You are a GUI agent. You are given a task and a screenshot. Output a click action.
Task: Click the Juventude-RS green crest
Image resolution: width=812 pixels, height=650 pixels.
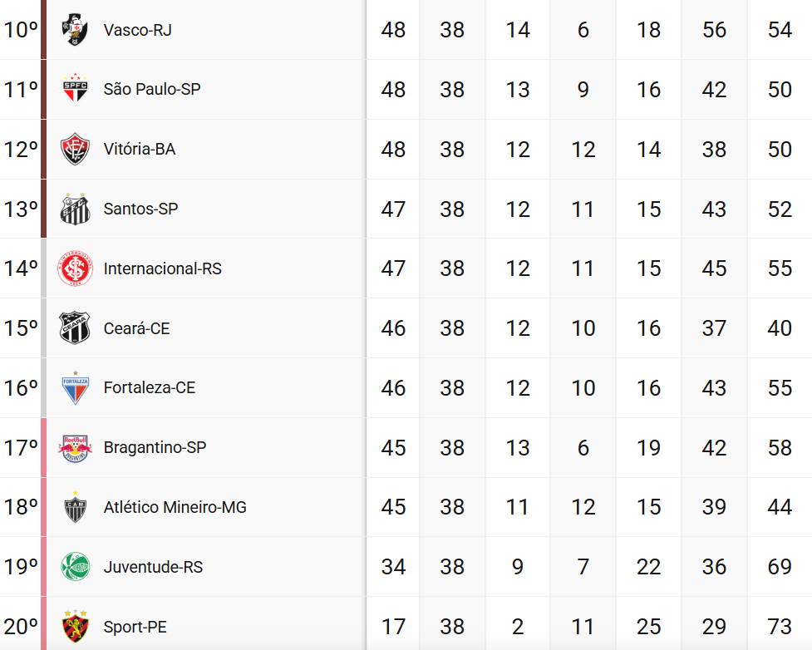pyautogui.click(x=75, y=567)
